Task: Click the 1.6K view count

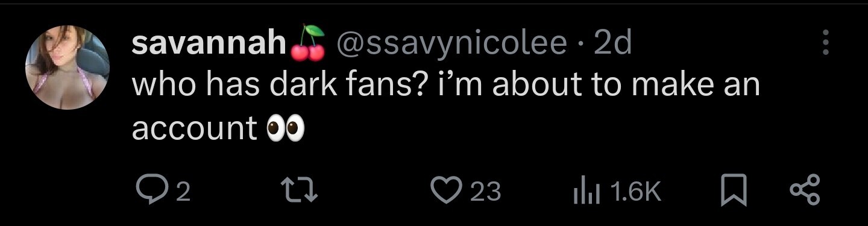Action: point(636,193)
